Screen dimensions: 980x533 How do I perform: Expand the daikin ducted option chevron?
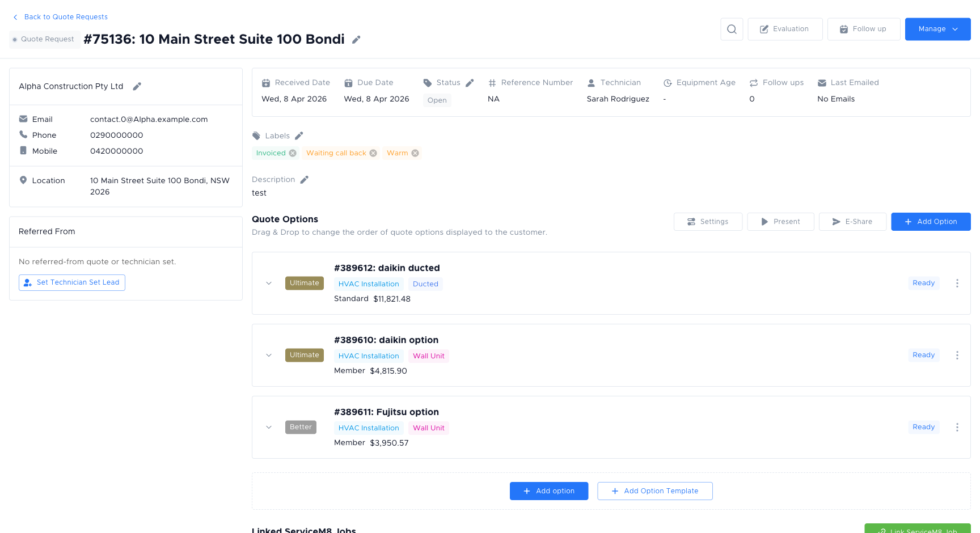click(269, 283)
